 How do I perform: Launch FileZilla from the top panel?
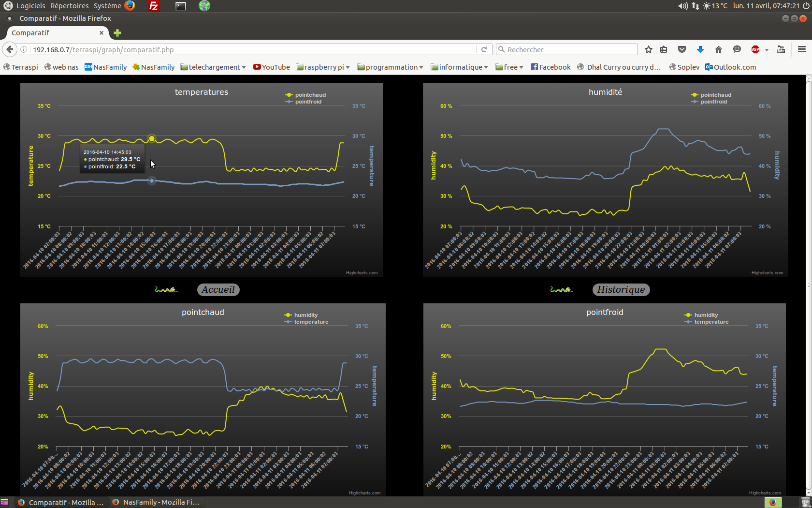[154, 6]
